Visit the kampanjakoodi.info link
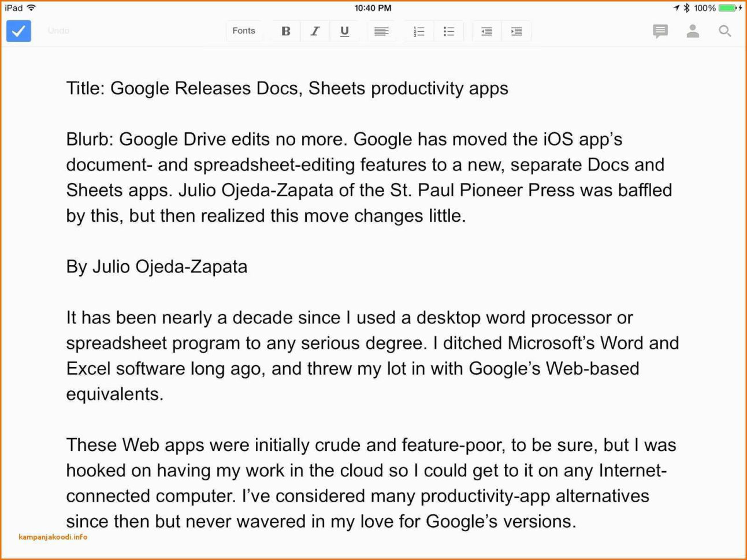The height and width of the screenshot is (560, 747). click(51, 537)
